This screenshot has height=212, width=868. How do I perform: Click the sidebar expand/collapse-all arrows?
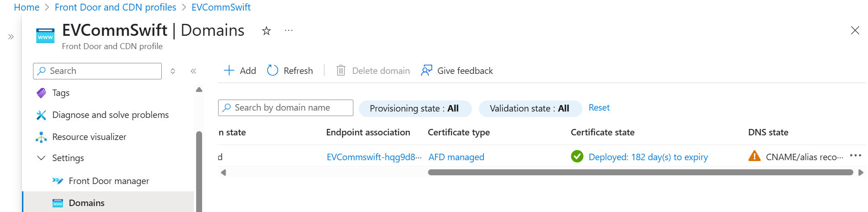pyautogui.click(x=173, y=71)
